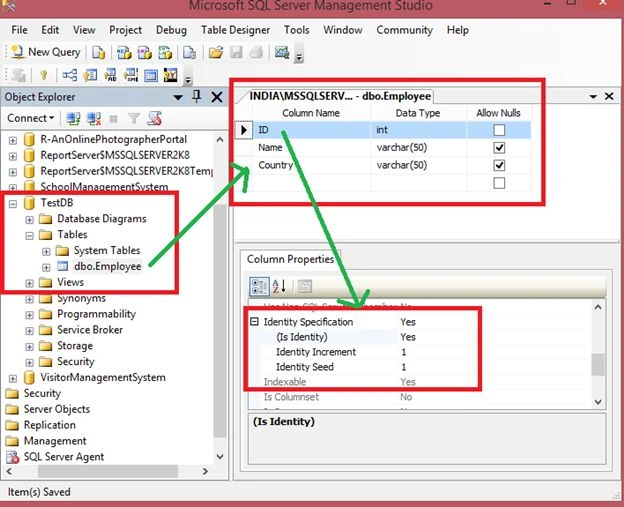
Task: Click the Database Engine Query icon
Action: click(98, 53)
